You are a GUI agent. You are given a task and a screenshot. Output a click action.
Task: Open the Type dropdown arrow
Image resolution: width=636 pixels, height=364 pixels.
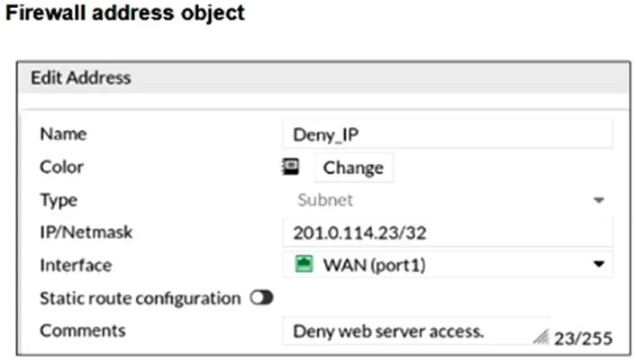599,200
